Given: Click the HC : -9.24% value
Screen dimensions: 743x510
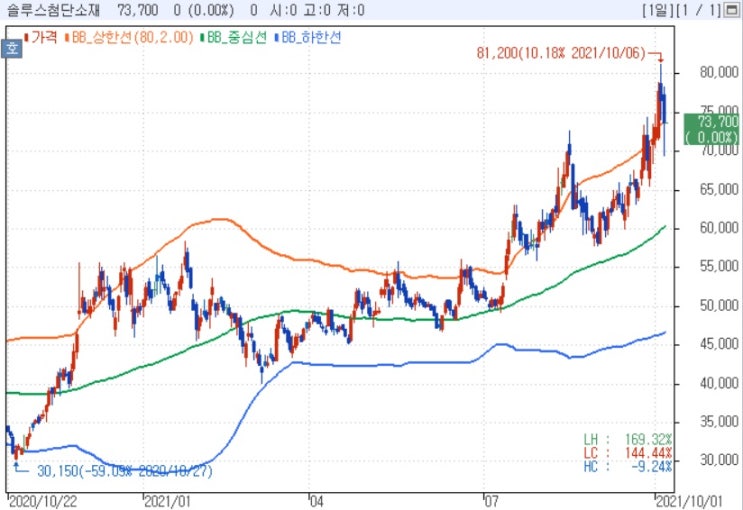Looking at the screenshot, I should pyautogui.click(x=628, y=466).
